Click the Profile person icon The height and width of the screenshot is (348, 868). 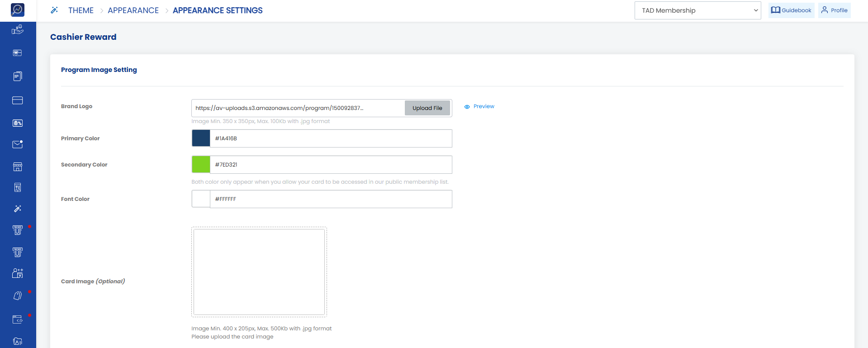(x=825, y=10)
